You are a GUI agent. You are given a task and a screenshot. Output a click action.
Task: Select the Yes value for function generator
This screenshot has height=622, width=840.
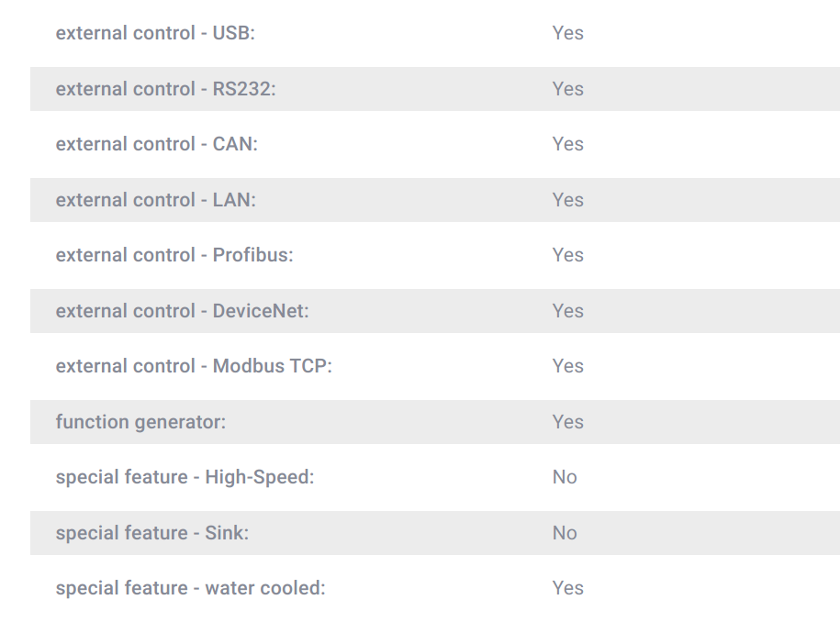(x=568, y=422)
